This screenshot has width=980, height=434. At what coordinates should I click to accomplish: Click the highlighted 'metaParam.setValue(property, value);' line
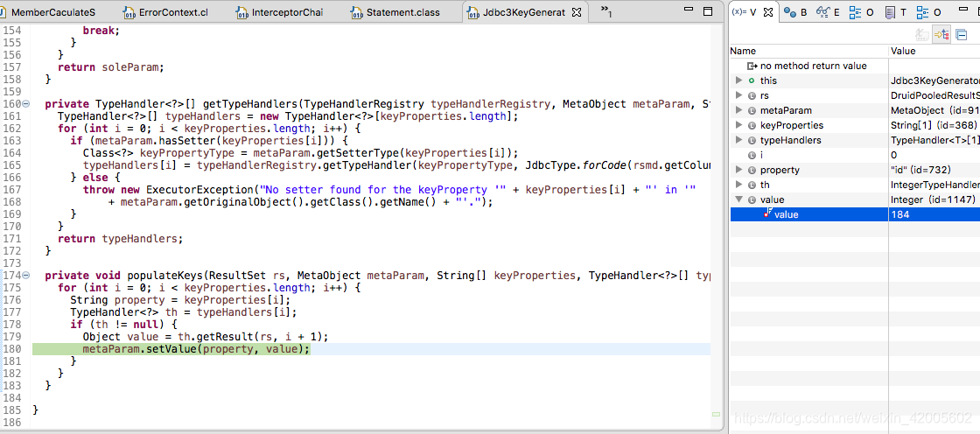[x=196, y=349]
